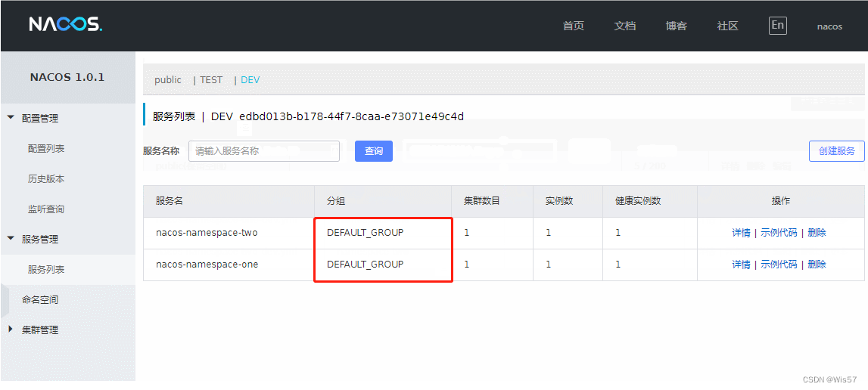Open the nacos user menu

[830, 26]
